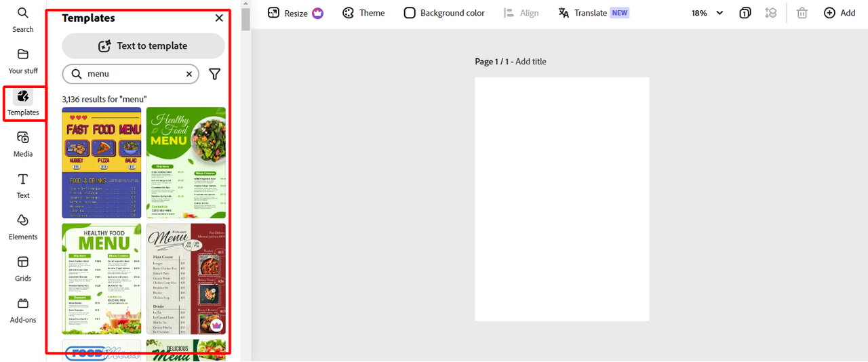Viewport: 868px width, 362px height.
Task: Select the blank white canvas page
Action: point(561,199)
